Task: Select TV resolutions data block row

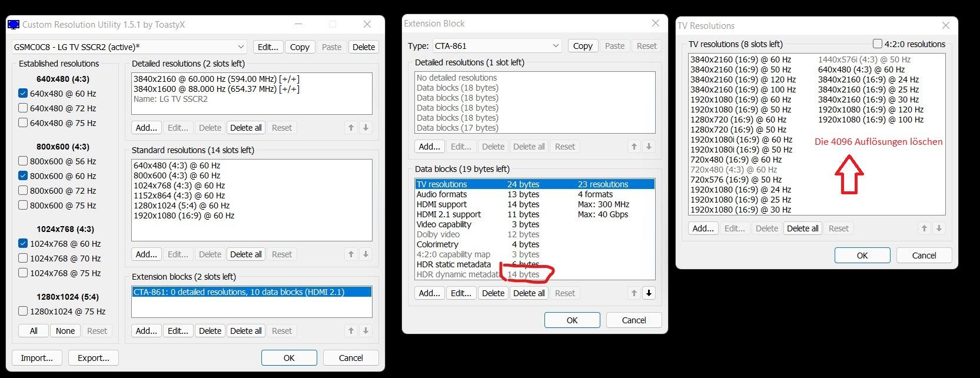Action: pos(535,184)
